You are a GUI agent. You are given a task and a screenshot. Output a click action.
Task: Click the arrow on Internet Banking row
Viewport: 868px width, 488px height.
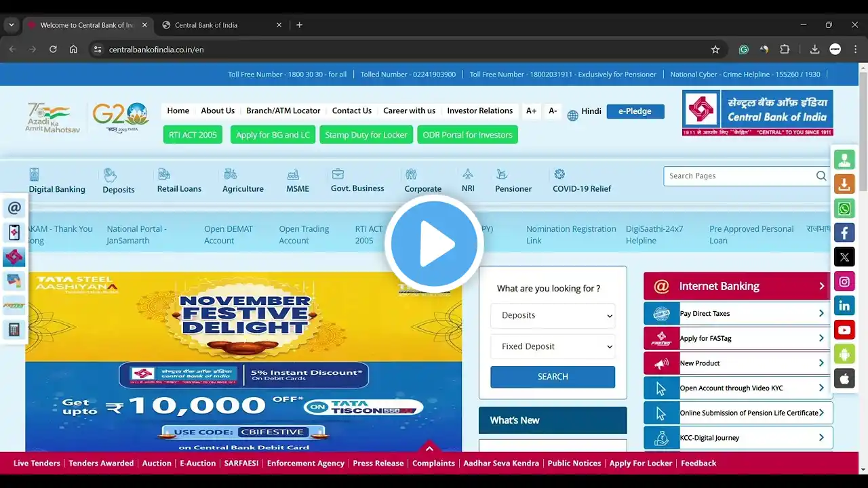[x=821, y=286]
